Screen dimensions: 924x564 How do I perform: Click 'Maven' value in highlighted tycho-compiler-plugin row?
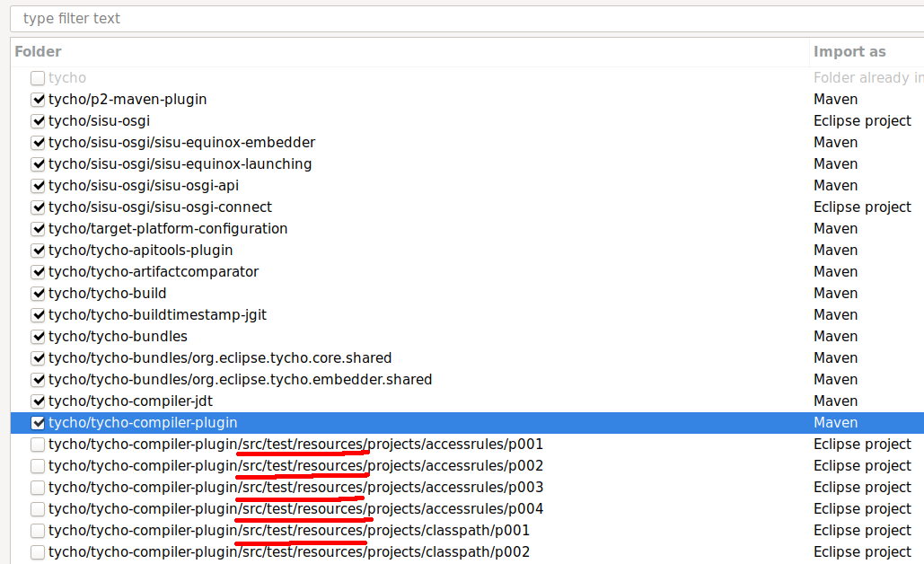[836, 423]
